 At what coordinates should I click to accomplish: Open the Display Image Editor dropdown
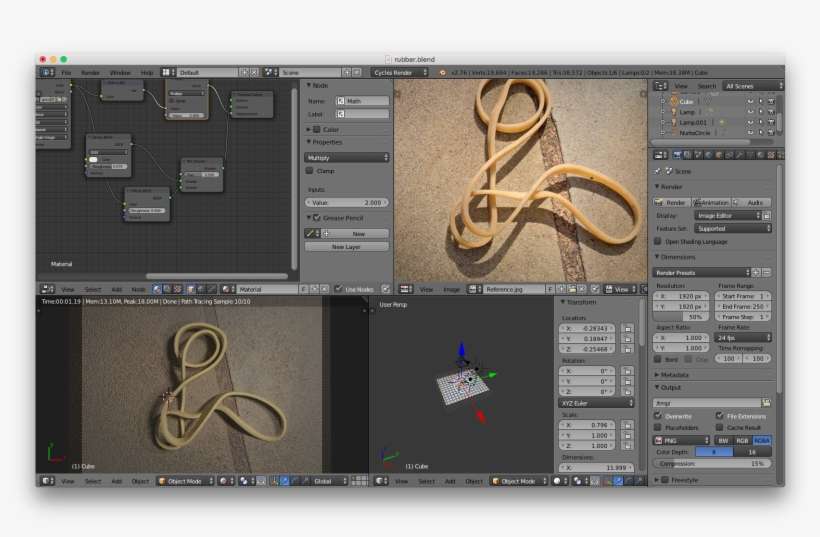tap(727, 215)
